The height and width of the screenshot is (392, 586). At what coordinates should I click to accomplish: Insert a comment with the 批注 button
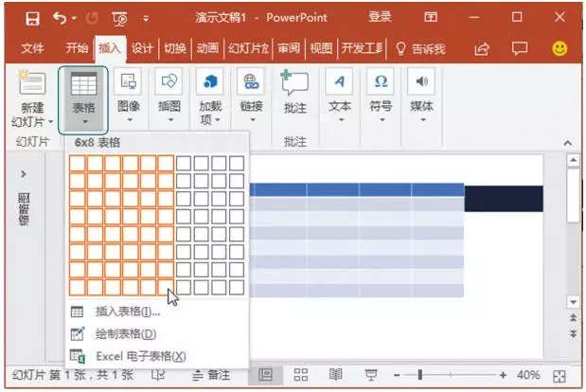[x=295, y=92]
